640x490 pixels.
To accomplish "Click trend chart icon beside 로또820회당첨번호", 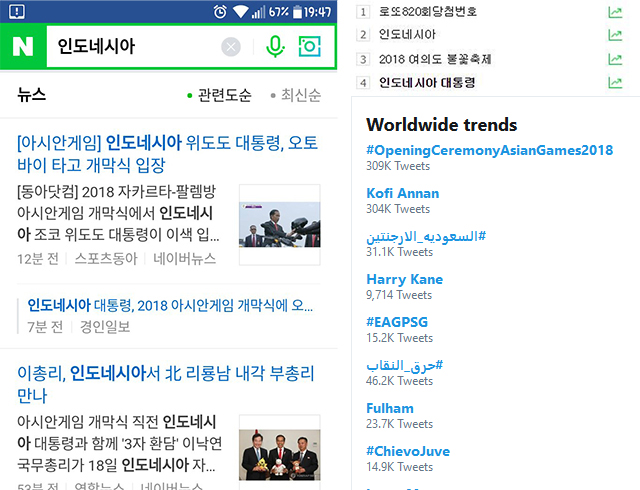I will pos(615,12).
